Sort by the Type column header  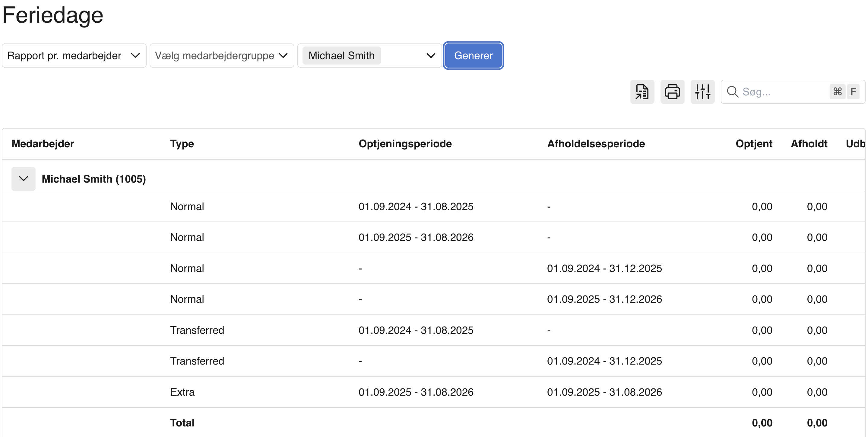pyautogui.click(x=182, y=144)
